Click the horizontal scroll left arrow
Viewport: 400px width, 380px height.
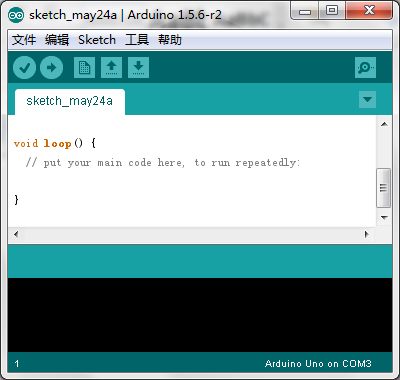pos(16,234)
